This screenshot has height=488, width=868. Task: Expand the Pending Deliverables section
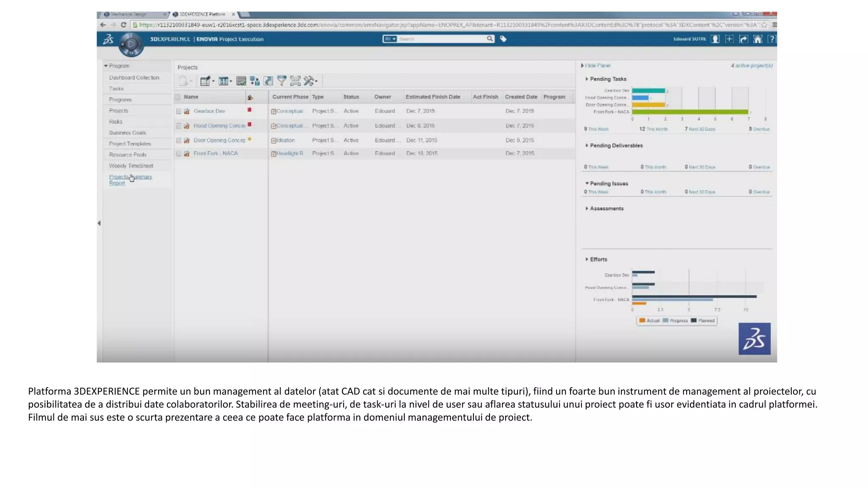coord(587,145)
